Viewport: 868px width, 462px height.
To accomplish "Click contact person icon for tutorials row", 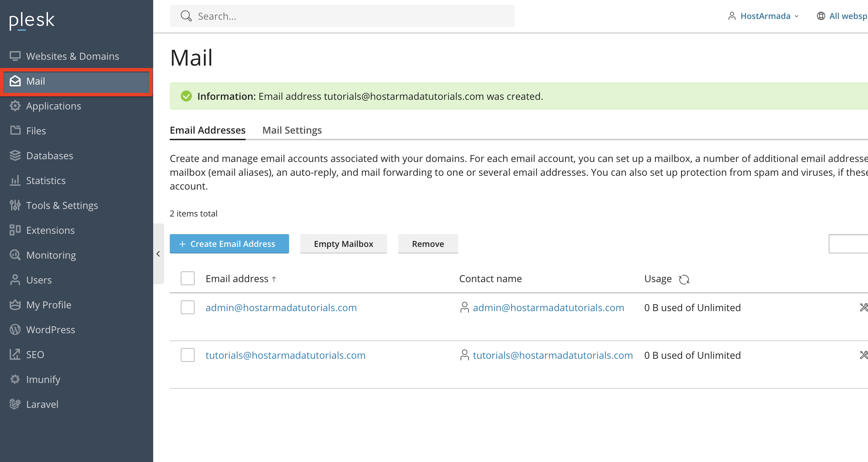I will pos(465,355).
